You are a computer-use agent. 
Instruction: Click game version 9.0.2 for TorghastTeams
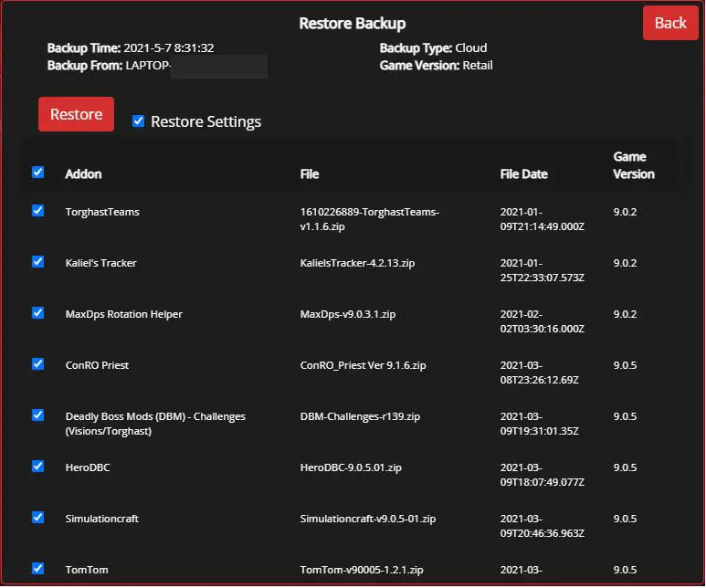pyautogui.click(x=625, y=212)
